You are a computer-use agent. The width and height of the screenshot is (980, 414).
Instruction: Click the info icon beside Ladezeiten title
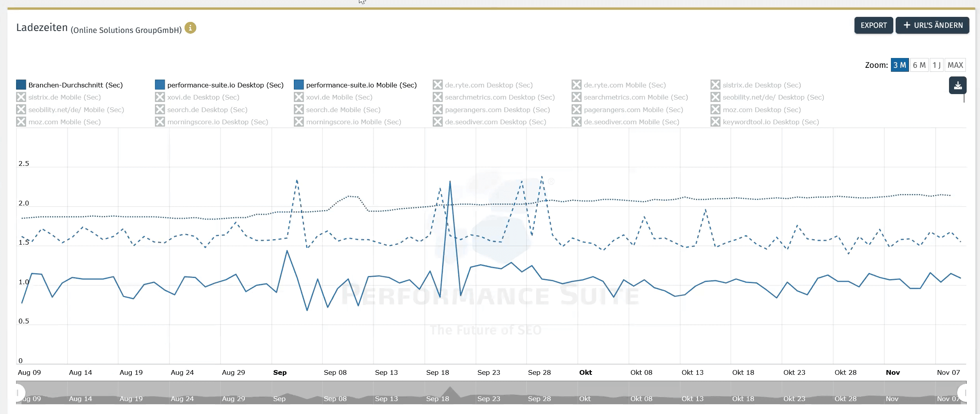click(190, 28)
